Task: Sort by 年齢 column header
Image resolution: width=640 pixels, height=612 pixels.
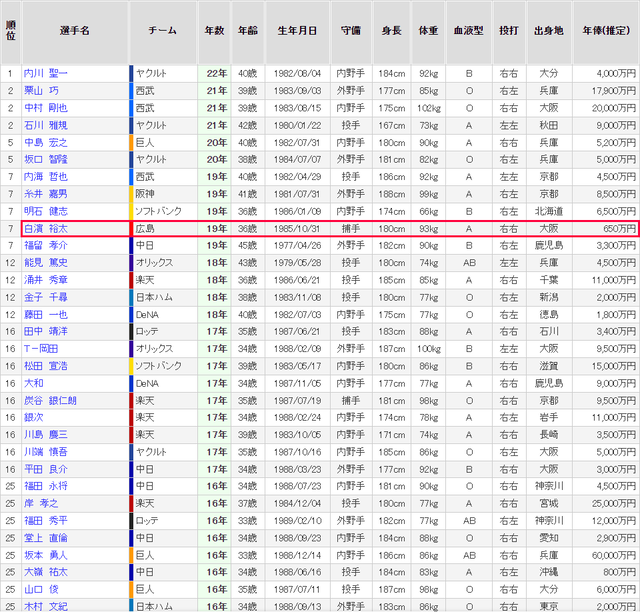Action: [248, 31]
